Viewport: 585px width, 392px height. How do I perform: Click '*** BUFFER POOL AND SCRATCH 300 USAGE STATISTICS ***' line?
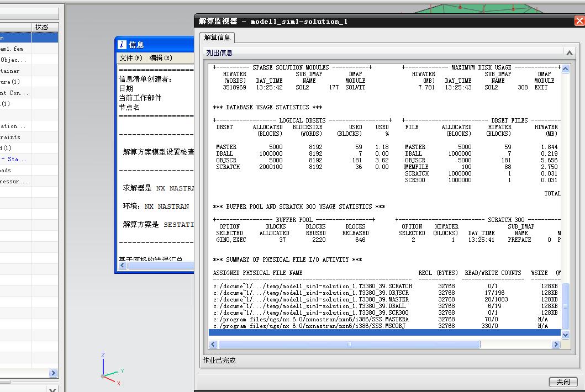point(299,206)
